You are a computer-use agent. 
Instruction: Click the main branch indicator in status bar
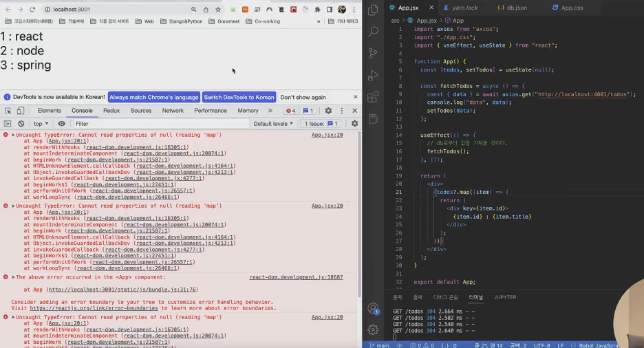pos(379,345)
